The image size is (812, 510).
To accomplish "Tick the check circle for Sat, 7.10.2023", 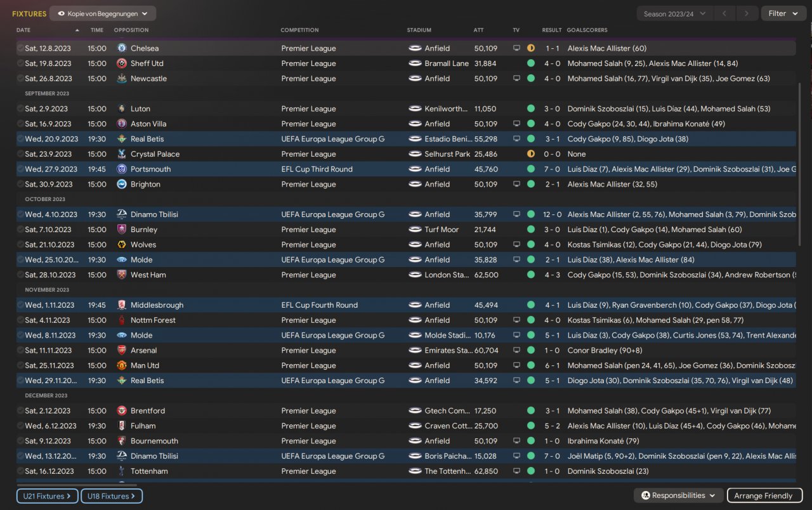I will [x=21, y=230].
